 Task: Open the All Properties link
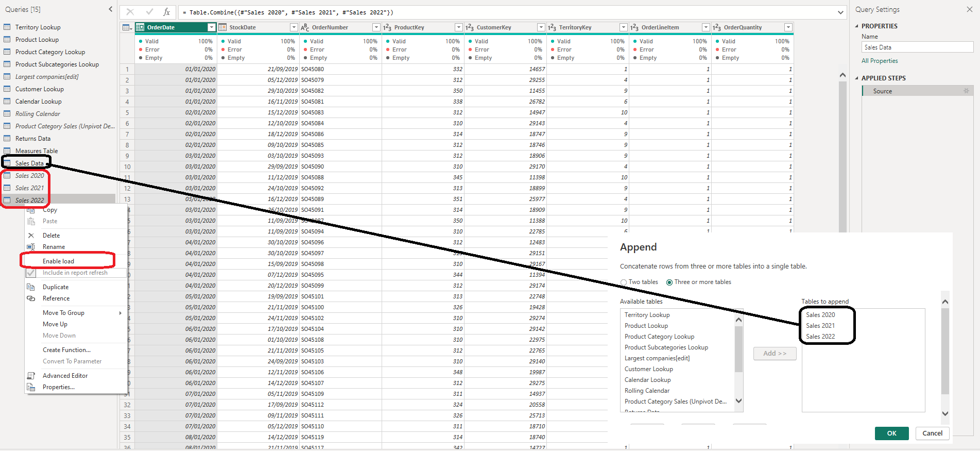880,61
